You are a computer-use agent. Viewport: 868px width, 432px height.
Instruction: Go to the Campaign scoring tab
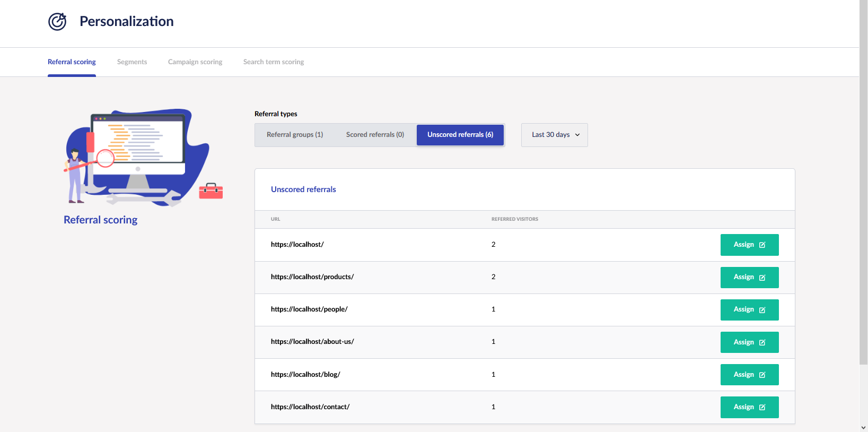[195, 62]
